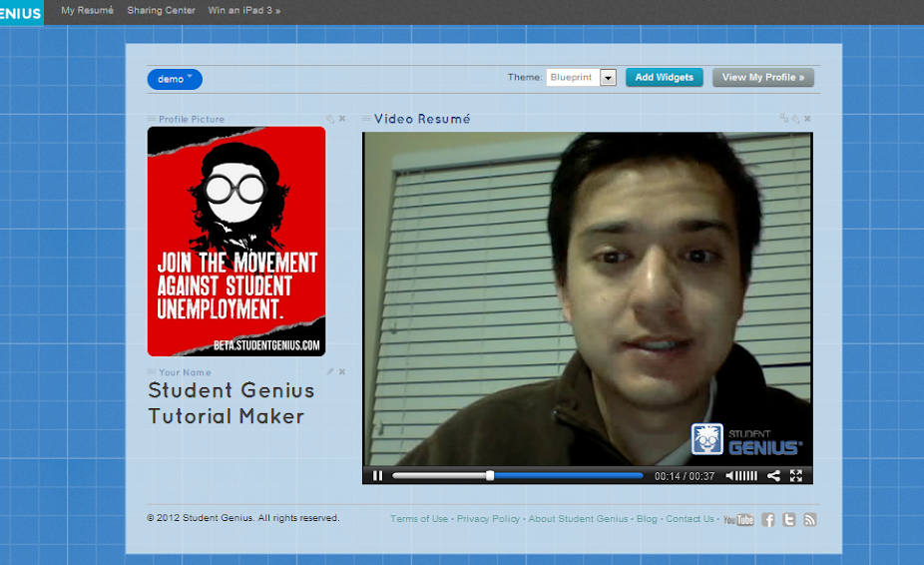Click the Theme: label
The image size is (924, 565).
[525, 77]
